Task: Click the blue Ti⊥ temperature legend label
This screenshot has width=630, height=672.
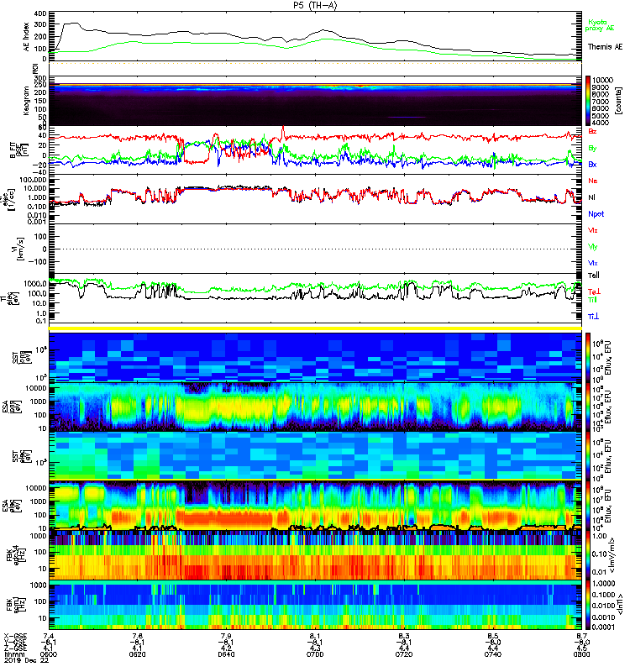Action: (x=593, y=317)
